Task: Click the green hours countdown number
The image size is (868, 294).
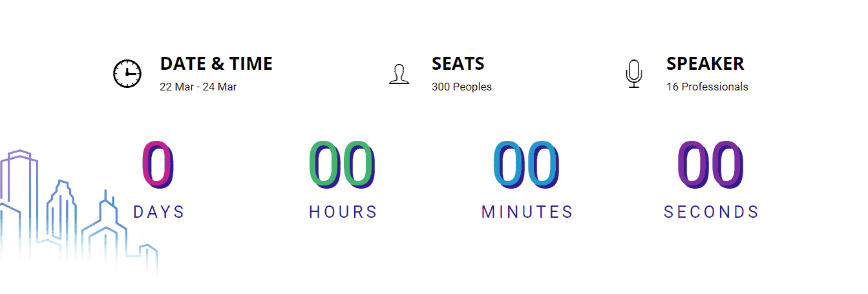Action: (x=343, y=165)
